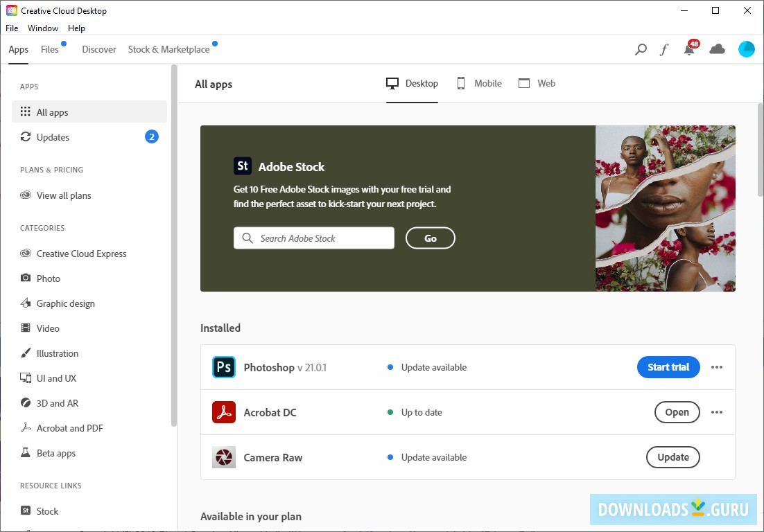
Task: Click the search magnifier icon
Action: [x=640, y=49]
